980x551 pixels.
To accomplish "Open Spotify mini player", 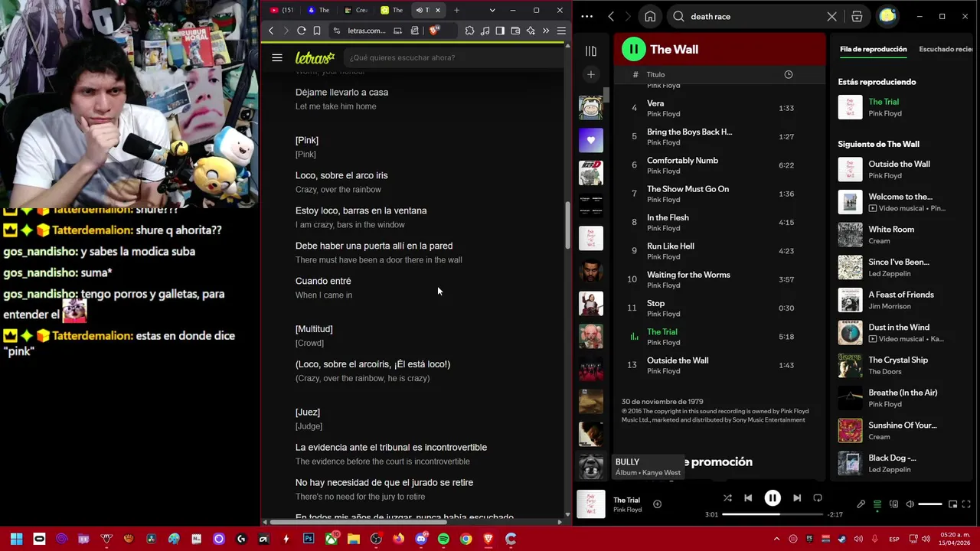I will tap(952, 504).
